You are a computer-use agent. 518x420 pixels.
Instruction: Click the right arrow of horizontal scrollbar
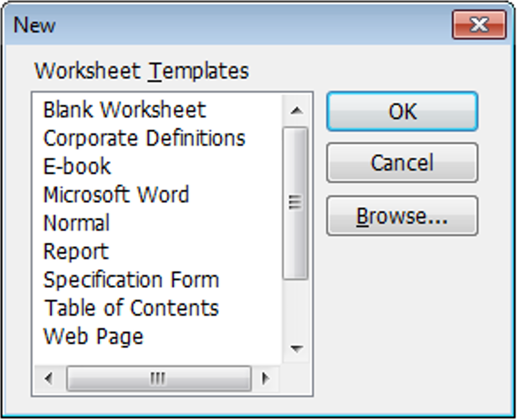[266, 378]
